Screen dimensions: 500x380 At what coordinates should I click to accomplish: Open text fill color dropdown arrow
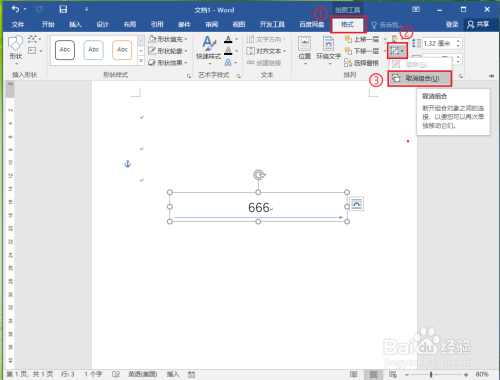[236, 40]
